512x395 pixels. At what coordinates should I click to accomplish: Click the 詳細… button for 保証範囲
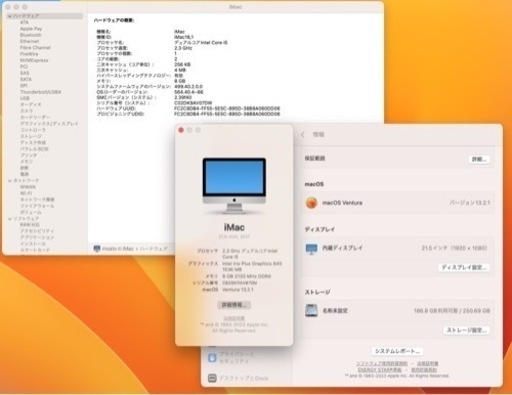pos(479,159)
